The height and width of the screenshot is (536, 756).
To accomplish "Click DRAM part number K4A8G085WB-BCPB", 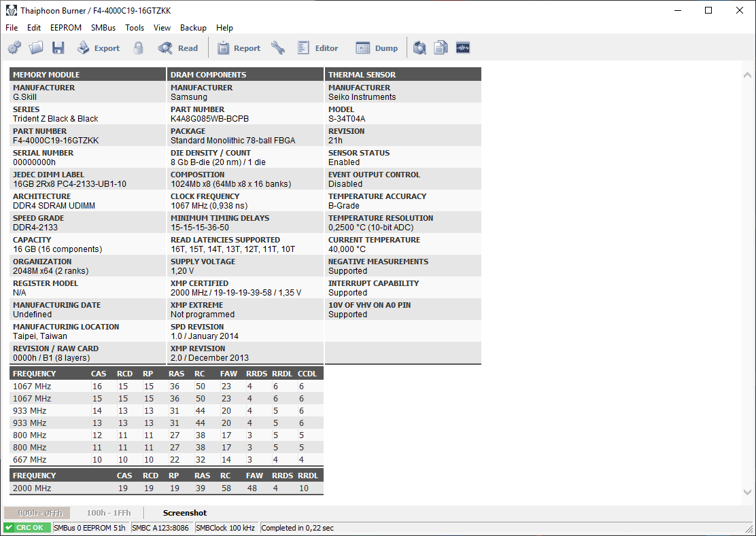I will (209, 119).
